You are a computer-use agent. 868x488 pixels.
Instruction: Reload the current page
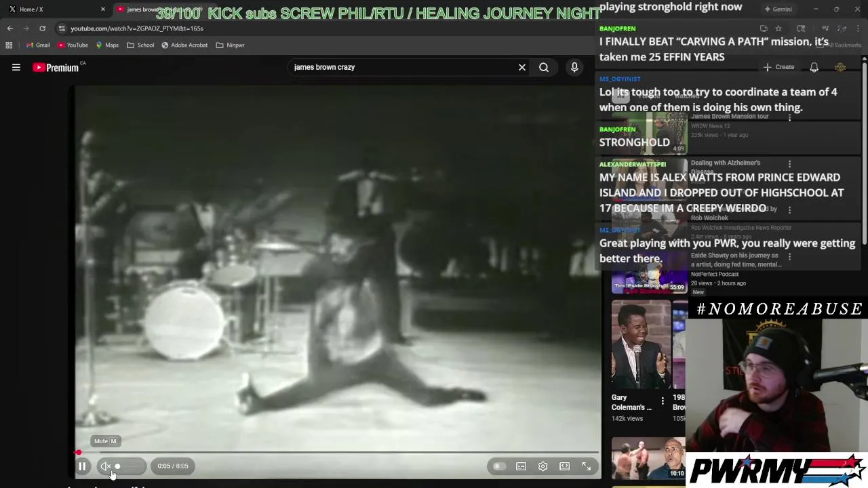click(x=42, y=28)
